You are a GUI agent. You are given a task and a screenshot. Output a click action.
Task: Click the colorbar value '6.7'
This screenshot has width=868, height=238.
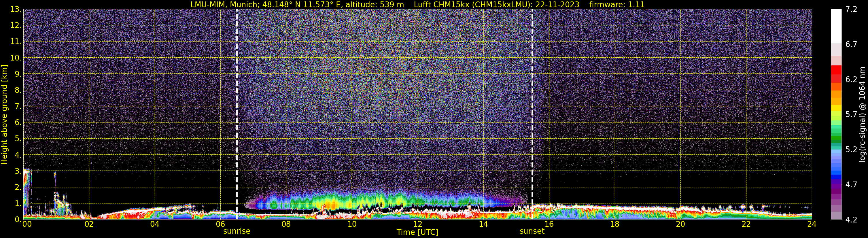(x=851, y=44)
